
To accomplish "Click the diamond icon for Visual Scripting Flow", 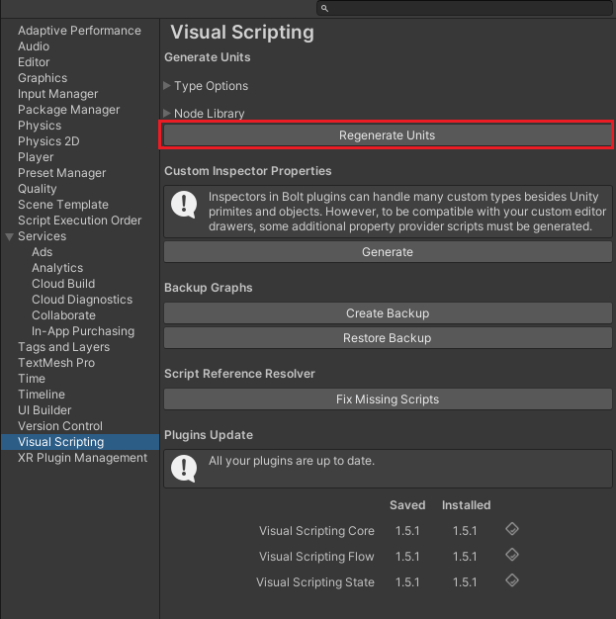I will coord(512,555).
